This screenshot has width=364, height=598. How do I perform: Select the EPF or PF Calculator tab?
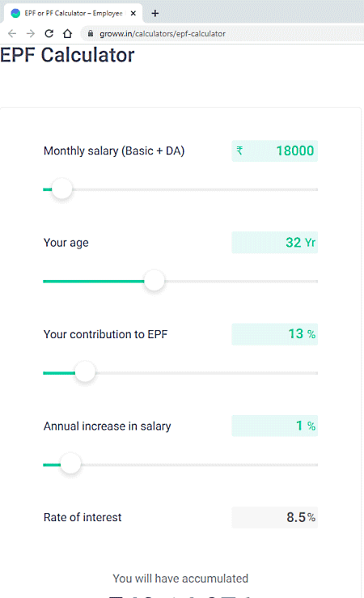point(73,13)
